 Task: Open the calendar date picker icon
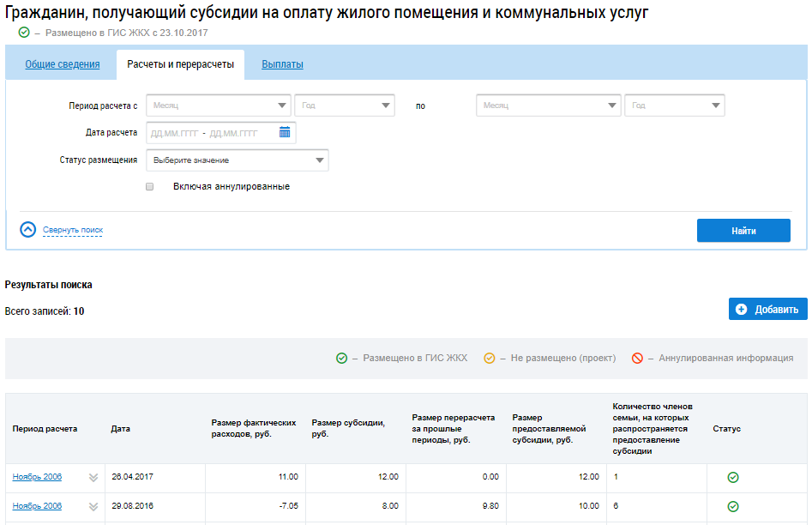(285, 133)
